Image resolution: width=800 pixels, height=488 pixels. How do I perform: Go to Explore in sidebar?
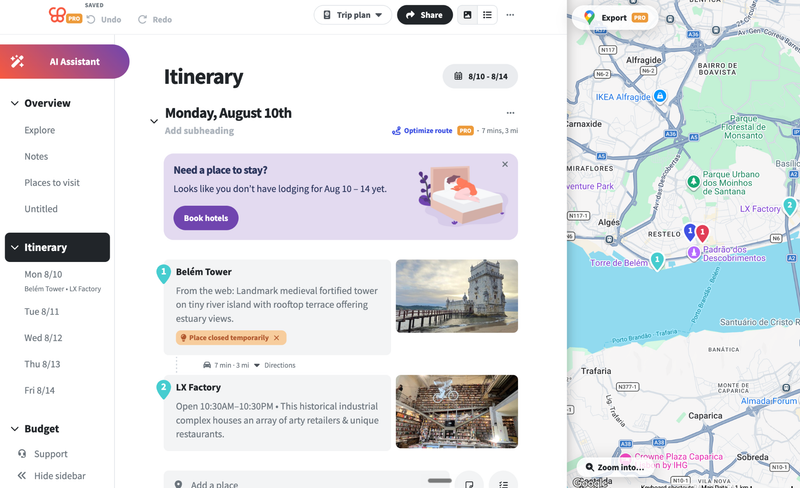pos(39,130)
